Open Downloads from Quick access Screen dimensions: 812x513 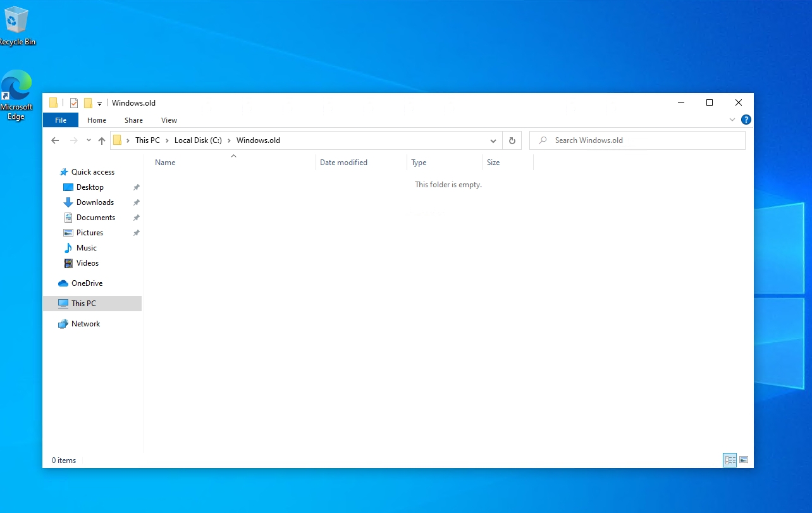click(x=94, y=202)
